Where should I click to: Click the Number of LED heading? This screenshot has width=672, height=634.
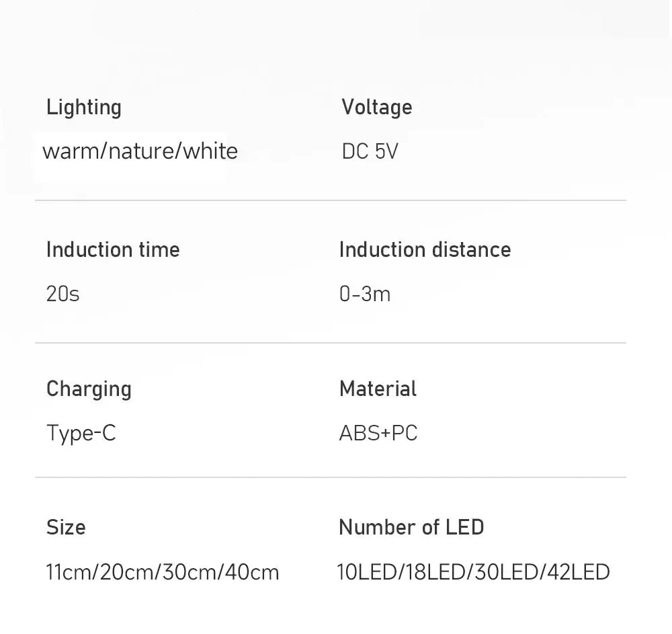(411, 527)
